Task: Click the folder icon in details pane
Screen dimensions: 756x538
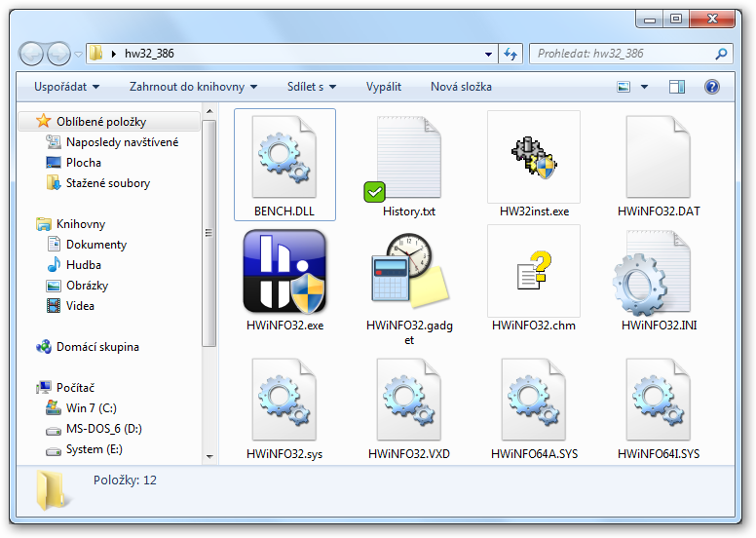Action: [x=53, y=490]
